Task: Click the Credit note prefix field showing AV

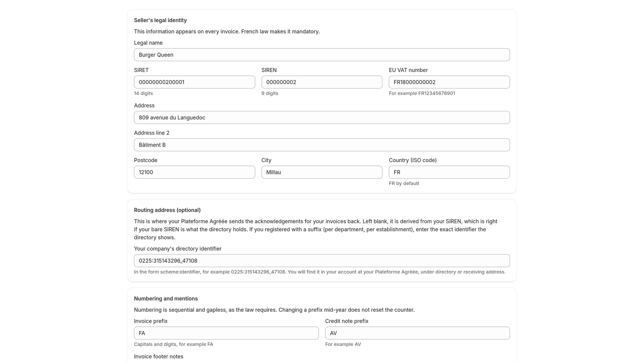Action: [x=417, y=333]
